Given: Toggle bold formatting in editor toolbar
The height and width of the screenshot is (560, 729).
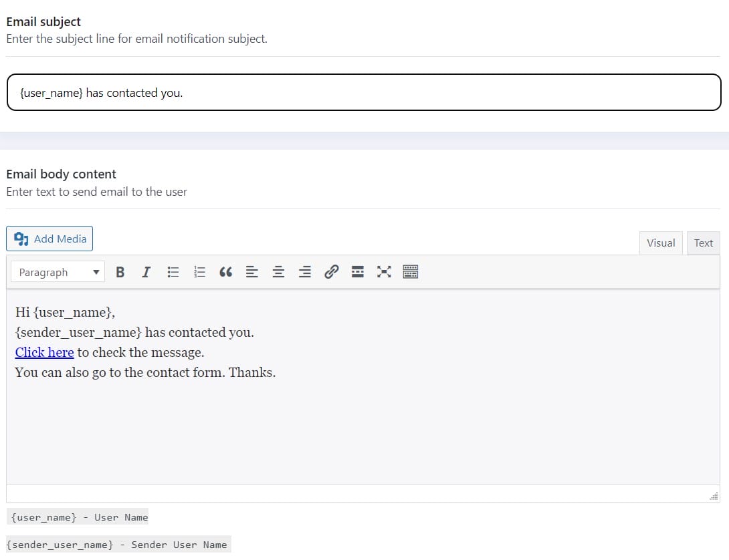Looking at the screenshot, I should [120, 272].
